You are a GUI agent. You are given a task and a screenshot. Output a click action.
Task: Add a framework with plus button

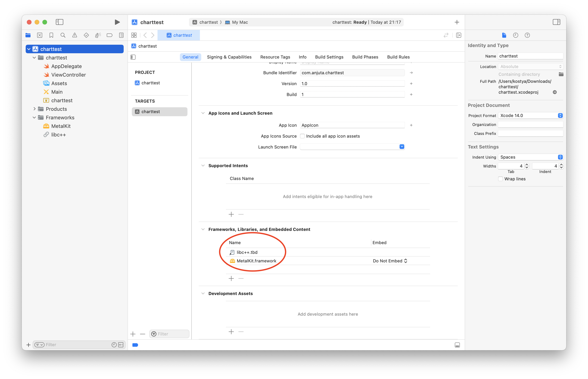point(231,279)
